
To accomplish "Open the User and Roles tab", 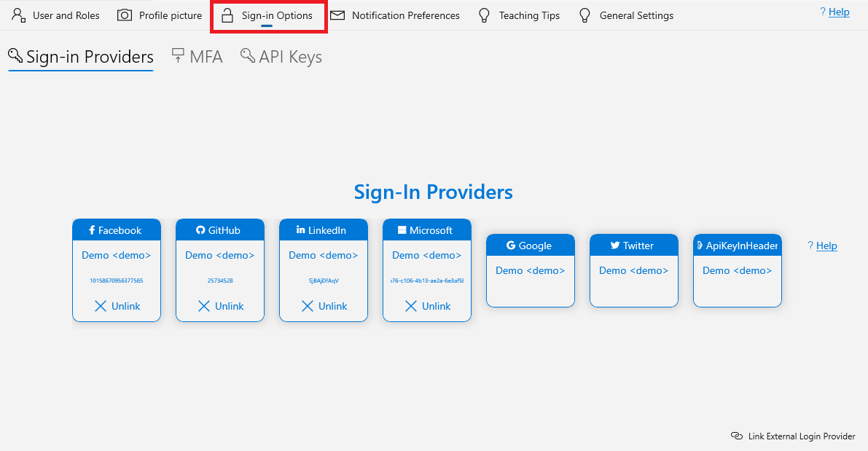I will (56, 15).
